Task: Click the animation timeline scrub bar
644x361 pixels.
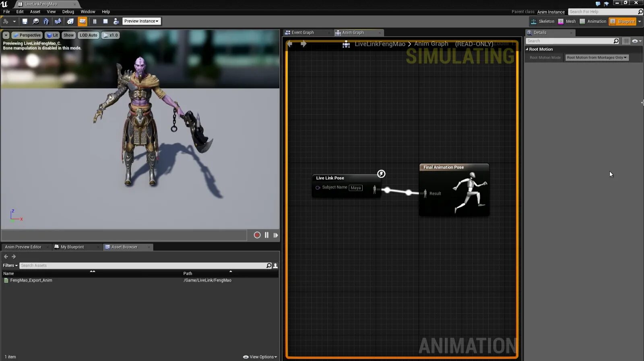Action: [124, 235]
